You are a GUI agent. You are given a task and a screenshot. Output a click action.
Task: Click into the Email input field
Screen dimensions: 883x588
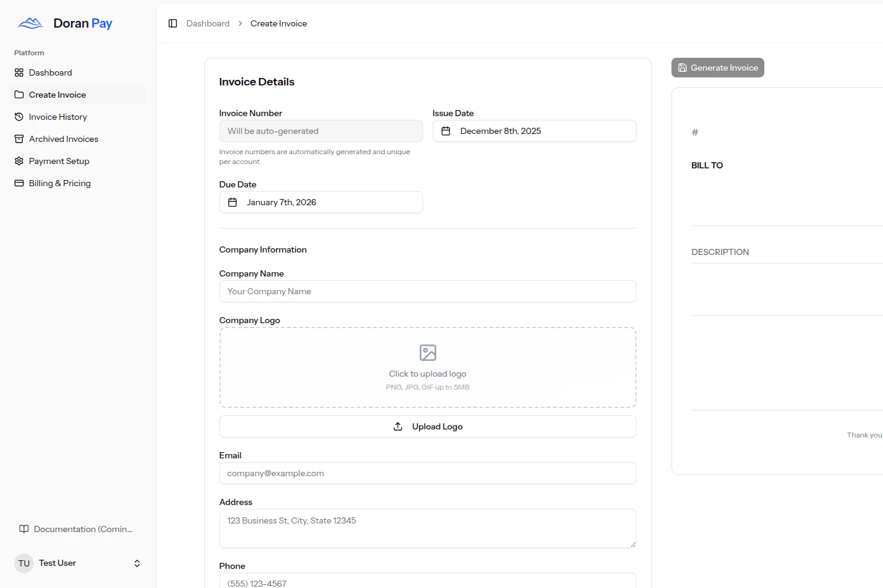tap(427, 473)
